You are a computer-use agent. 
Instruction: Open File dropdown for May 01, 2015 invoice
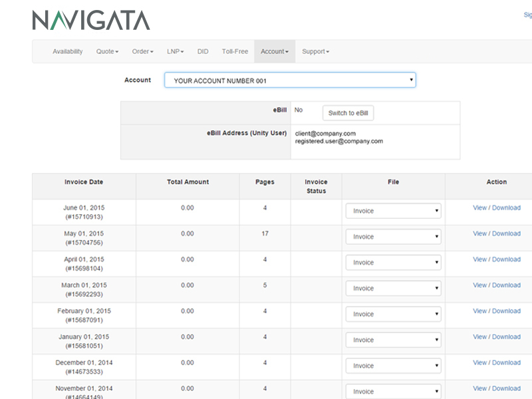(x=393, y=237)
